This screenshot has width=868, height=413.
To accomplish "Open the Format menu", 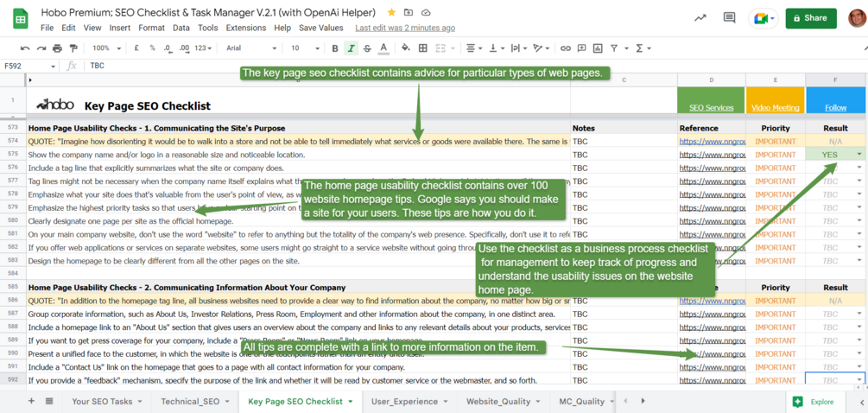I will (152, 28).
